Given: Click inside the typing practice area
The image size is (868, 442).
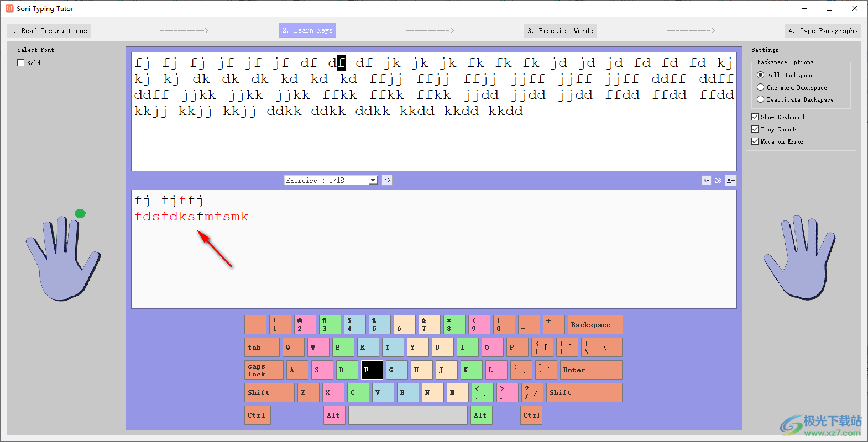Looking at the screenshot, I should click(434, 249).
